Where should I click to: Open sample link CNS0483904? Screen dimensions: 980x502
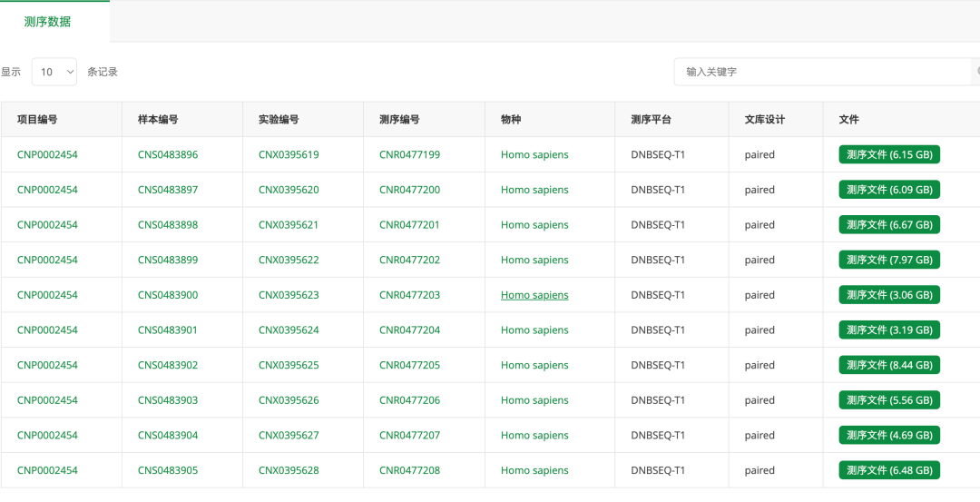tap(168, 435)
